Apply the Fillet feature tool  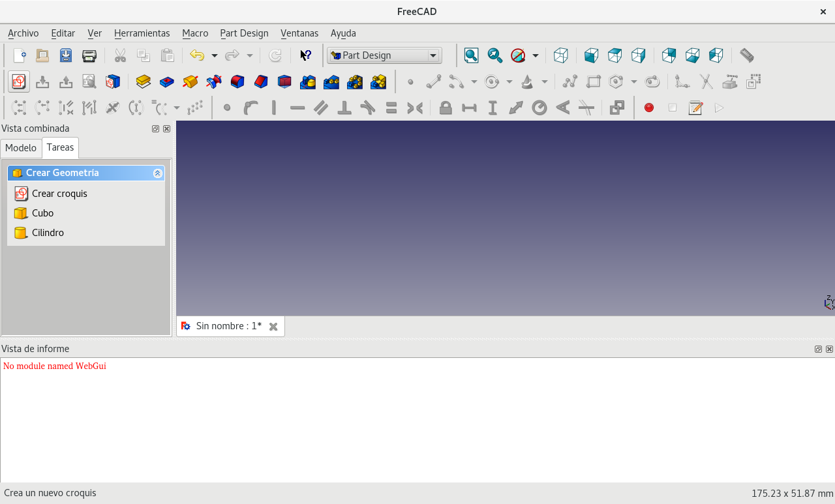click(x=237, y=82)
